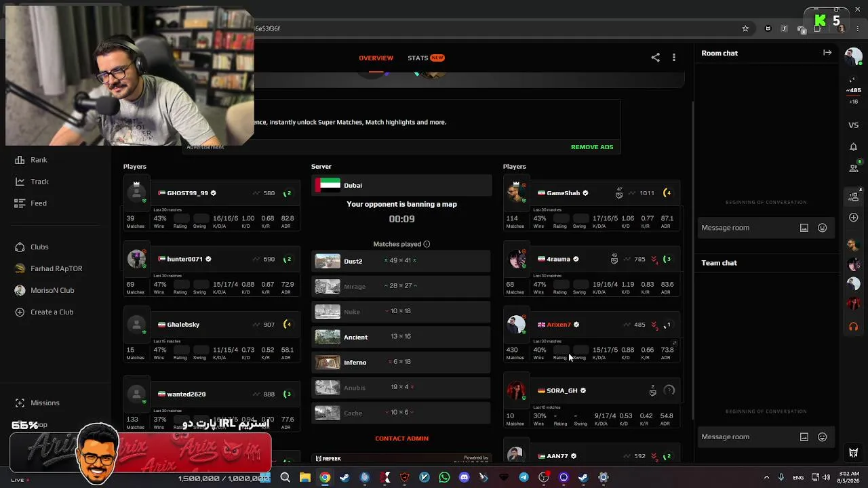The image size is (868, 488).
Task: Open WhatsApp from the taskbar
Action: [x=444, y=478]
